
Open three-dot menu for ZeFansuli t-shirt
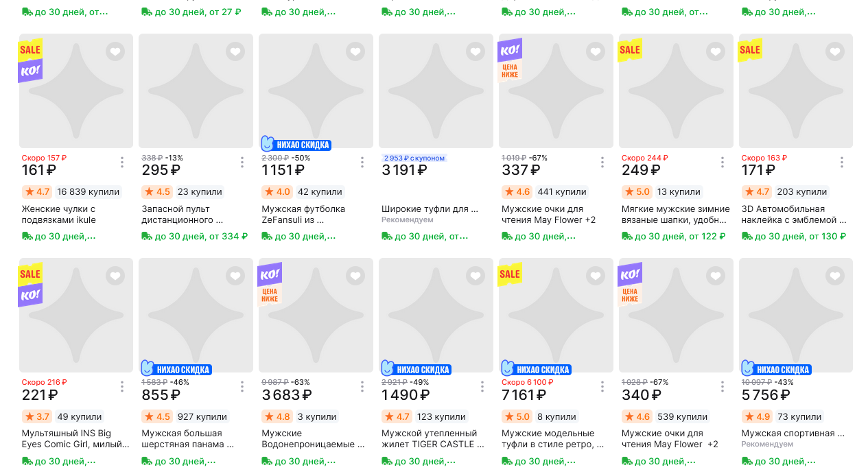362,163
